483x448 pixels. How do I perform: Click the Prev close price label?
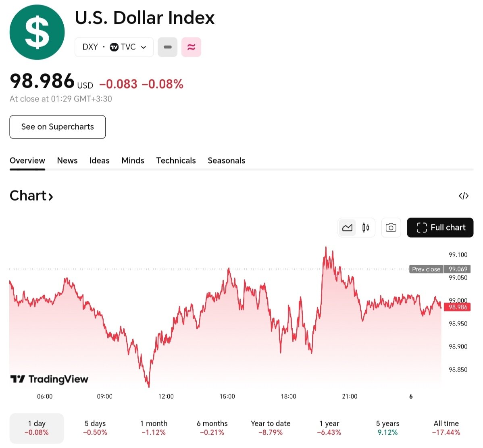tap(426, 269)
